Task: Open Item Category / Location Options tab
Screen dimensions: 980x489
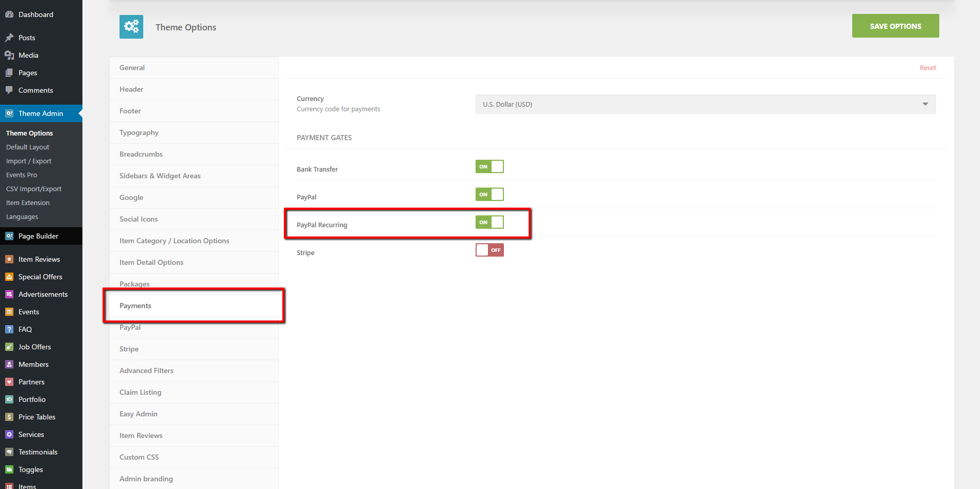Action: coord(194,241)
